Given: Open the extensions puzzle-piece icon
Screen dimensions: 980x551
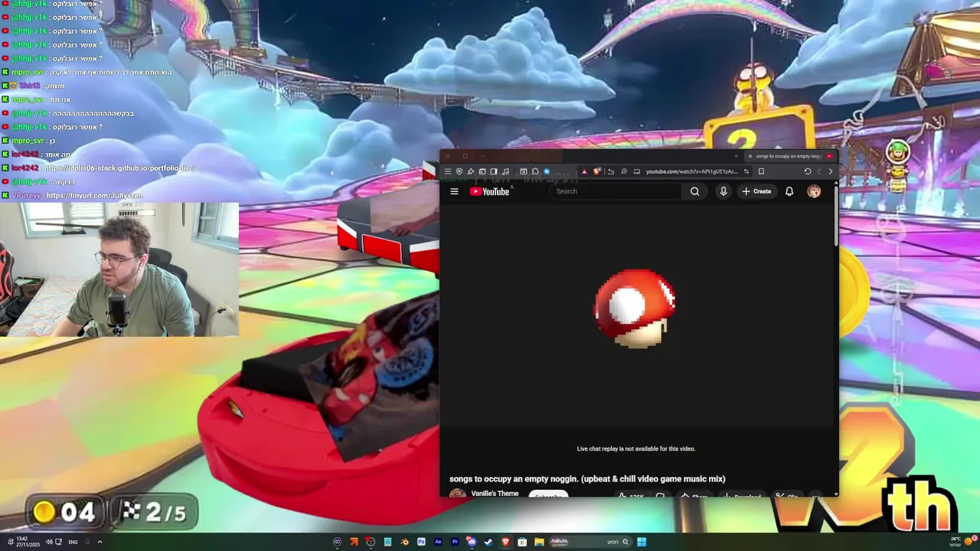Looking at the screenshot, I should point(535,171).
